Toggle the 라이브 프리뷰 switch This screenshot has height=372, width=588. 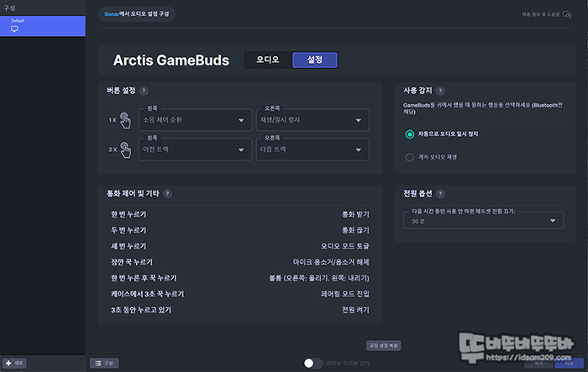[x=312, y=363]
